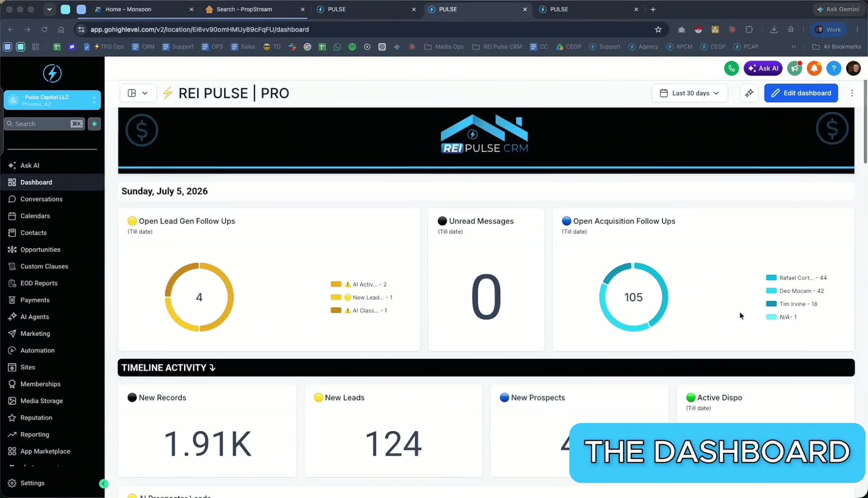This screenshot has height=498, width=868.
Task: Click the blue help question mark icon
Action: (834, 68)
